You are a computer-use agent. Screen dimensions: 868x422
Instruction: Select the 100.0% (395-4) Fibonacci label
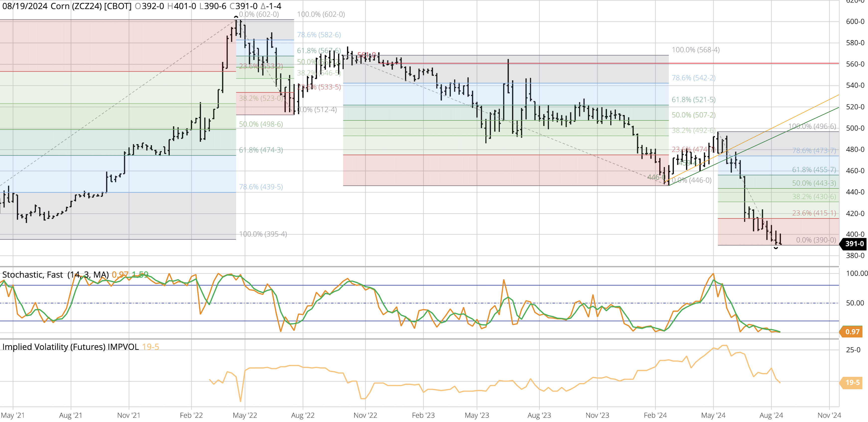coord(263,234)
